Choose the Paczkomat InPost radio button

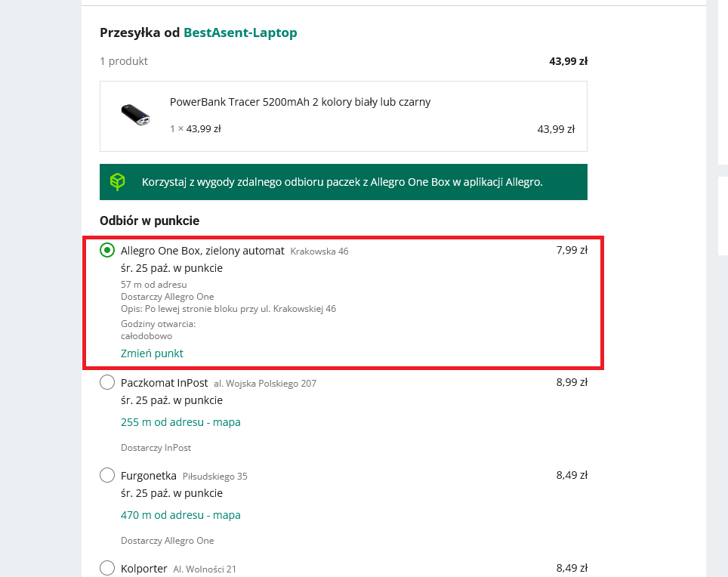click(107, 383)
